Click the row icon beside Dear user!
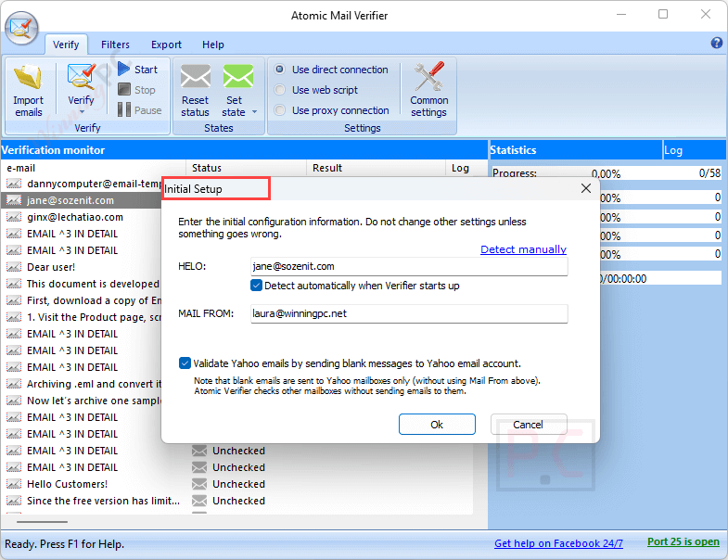 14,267
